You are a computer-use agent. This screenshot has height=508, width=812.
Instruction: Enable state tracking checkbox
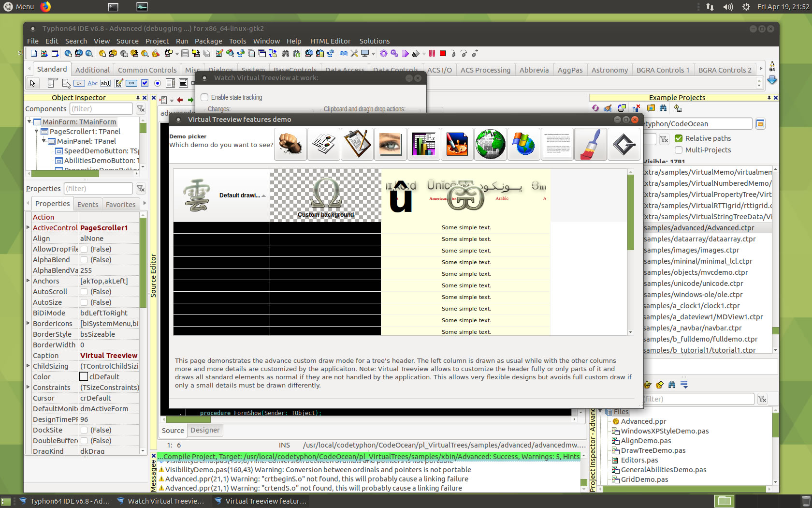pyautogui.click(x=204, y=97)
